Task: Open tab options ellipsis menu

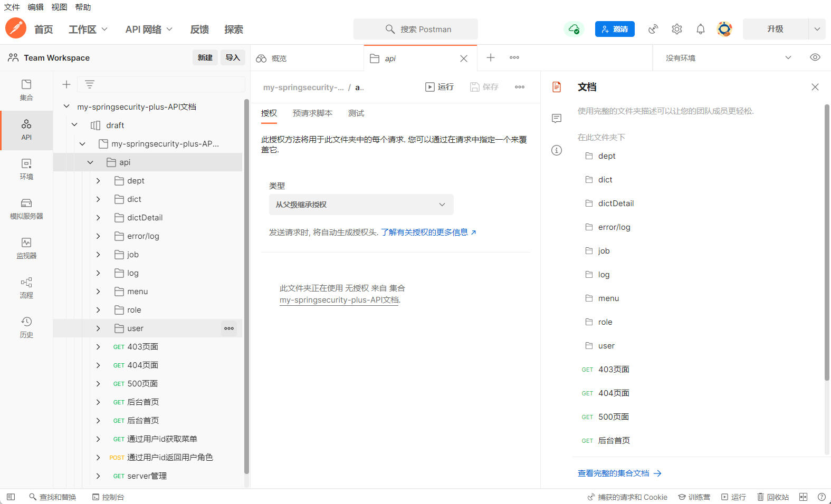Action: pyautogui.click(x=514, y=57)
